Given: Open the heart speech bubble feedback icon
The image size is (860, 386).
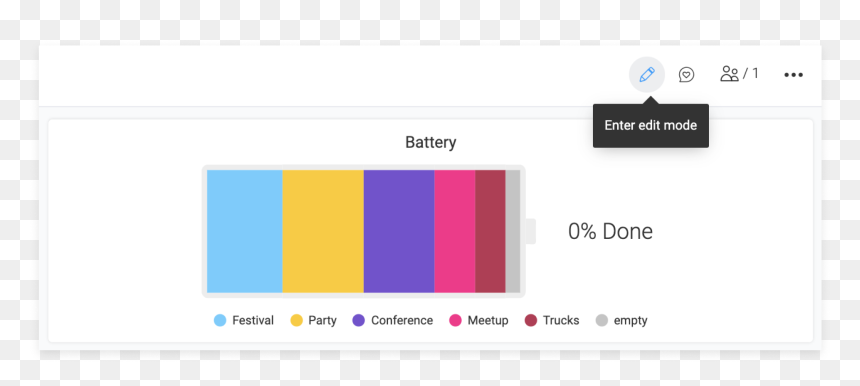Looking at the screenshot, I should click(x=686, y=75).
